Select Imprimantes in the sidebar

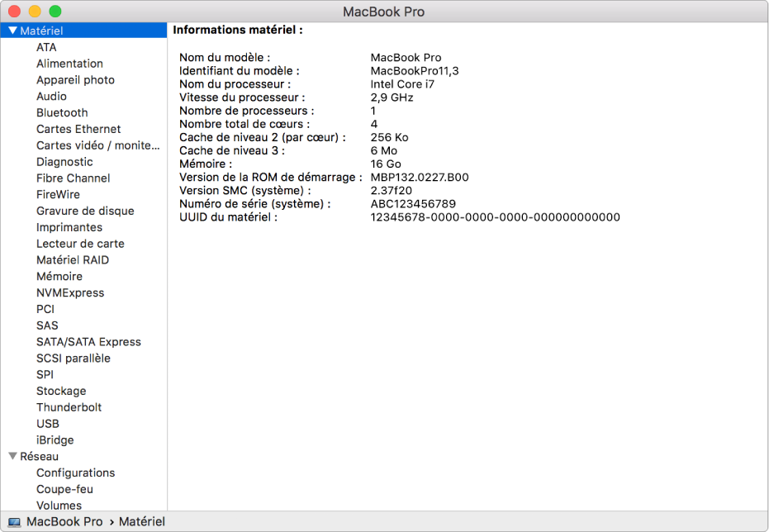(x=69, y=227)
